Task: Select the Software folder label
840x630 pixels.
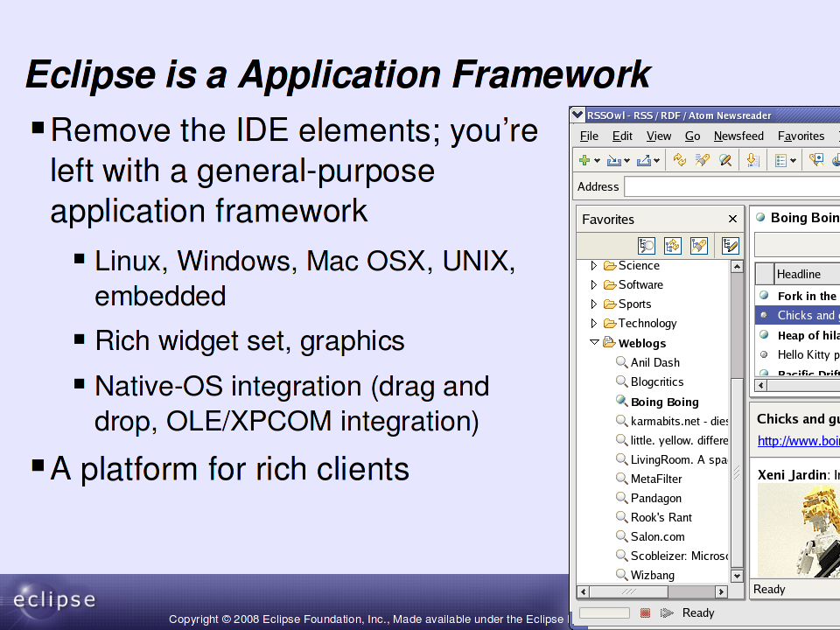Action: click(x=640, y=285)
